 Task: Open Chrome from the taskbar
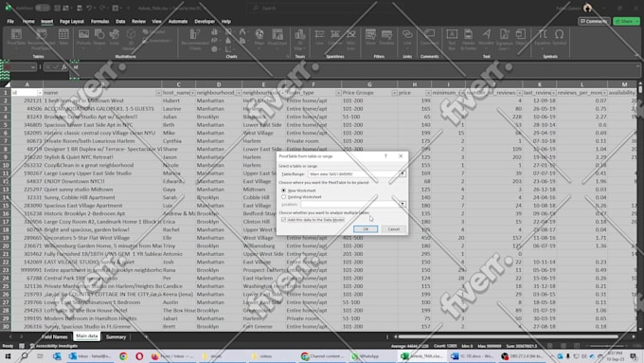[123, 356]
